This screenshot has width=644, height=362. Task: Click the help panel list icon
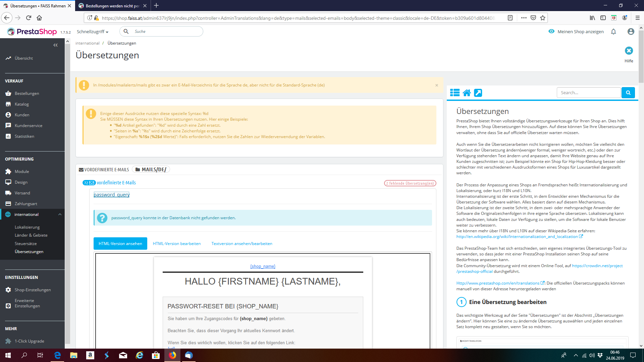click(x=454, y=93)
